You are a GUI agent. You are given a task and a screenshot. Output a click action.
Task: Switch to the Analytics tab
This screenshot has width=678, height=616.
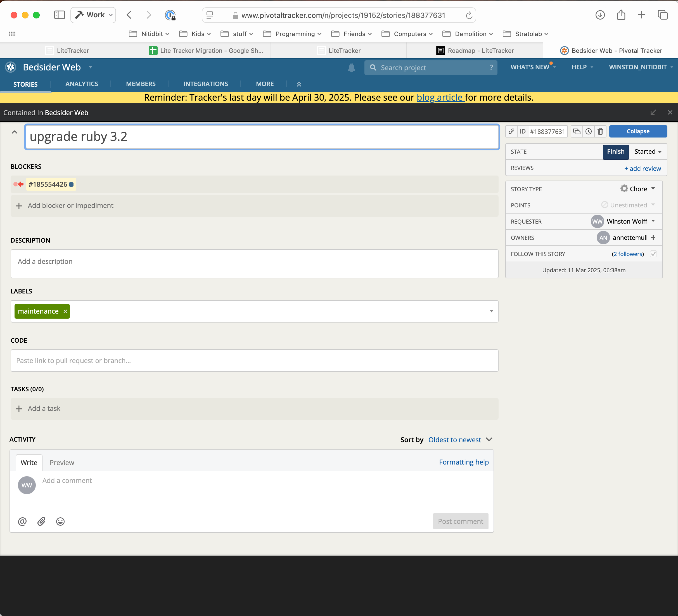(82, 84)
